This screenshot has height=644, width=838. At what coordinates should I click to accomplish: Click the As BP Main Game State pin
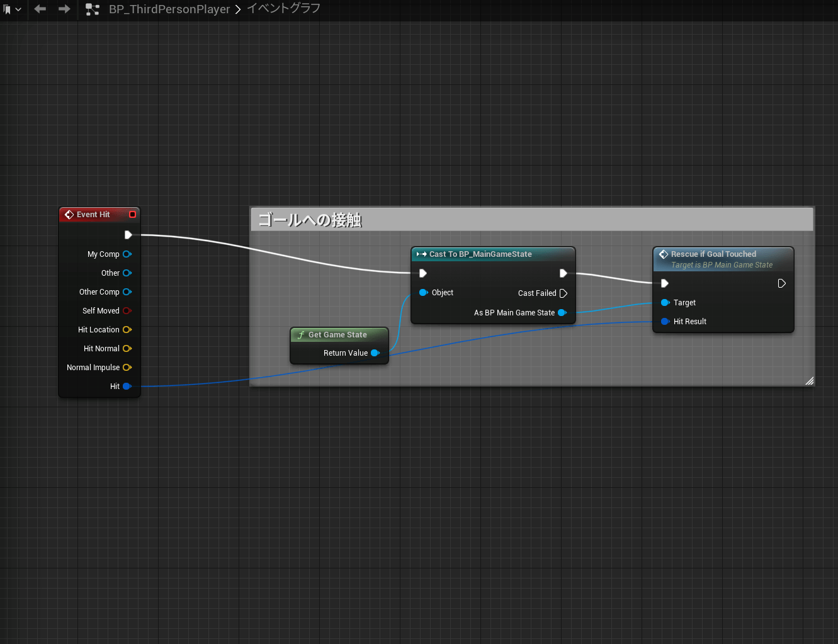pos(562,313)
